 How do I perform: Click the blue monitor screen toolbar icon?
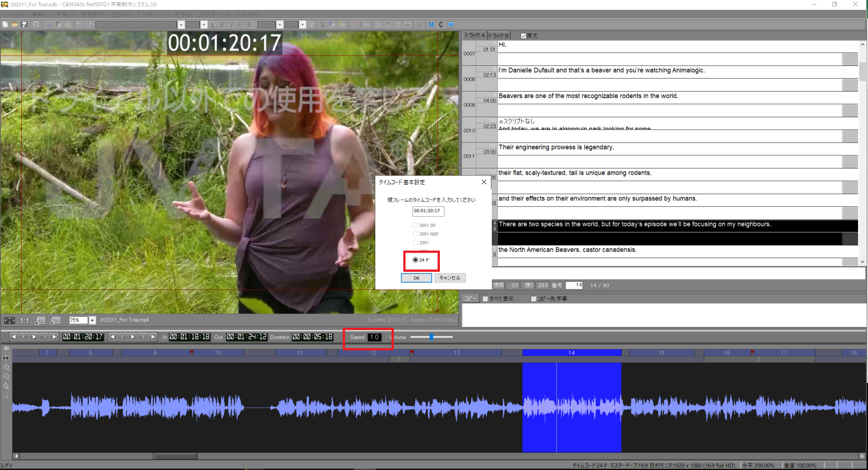tap(451, 24)
